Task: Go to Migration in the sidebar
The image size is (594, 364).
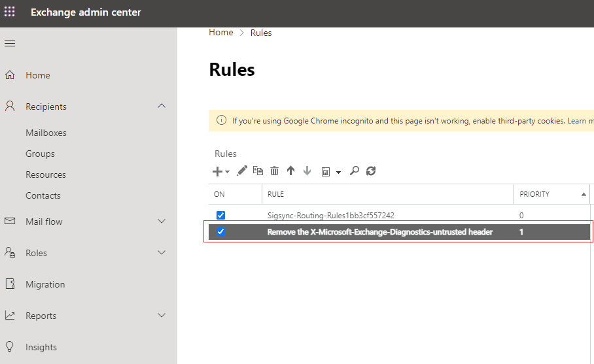Action: (x=45, y=284)
